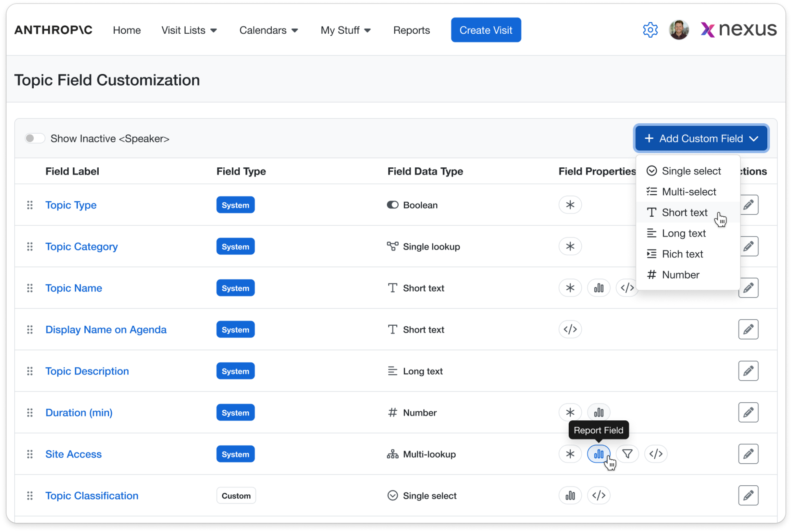Click the code icon in Display Name on Agenda row

pos(570,329)
